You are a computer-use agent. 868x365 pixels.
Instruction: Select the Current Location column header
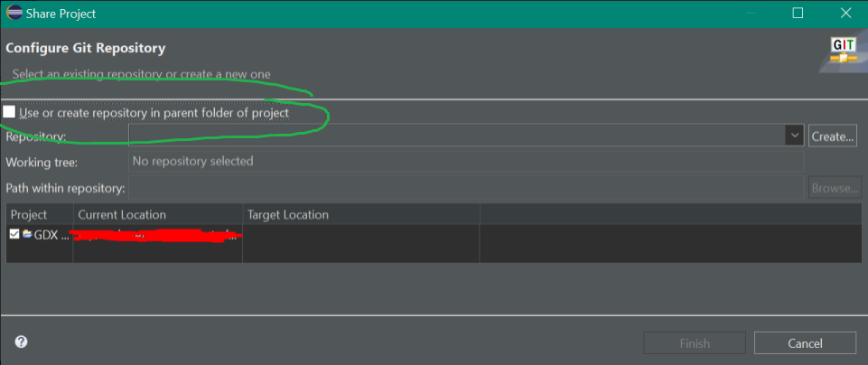pos(158,214)
